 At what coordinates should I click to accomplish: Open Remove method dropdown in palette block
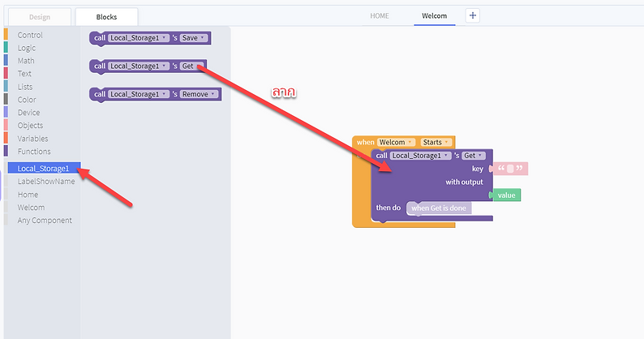200,94
